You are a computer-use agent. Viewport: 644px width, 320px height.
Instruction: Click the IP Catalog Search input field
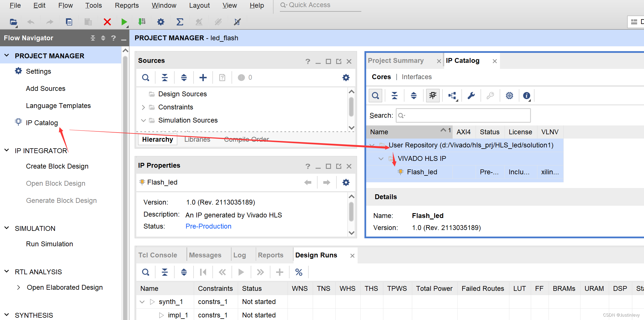pyautogui.click(x=463, y=115)
